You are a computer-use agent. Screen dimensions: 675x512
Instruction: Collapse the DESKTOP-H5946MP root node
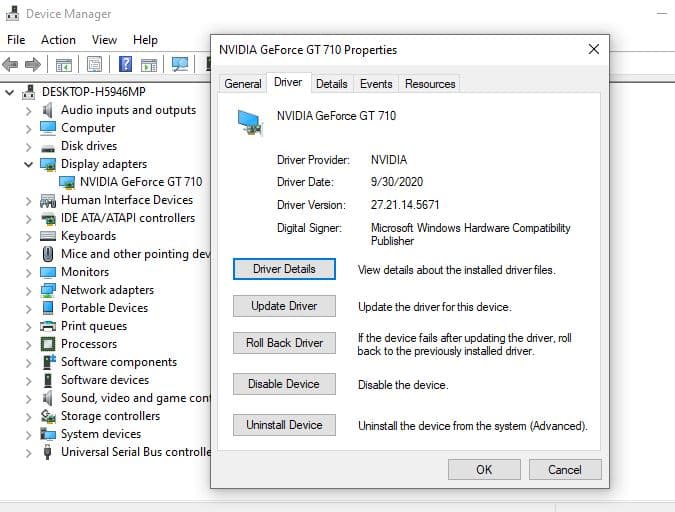click(9, 92)
